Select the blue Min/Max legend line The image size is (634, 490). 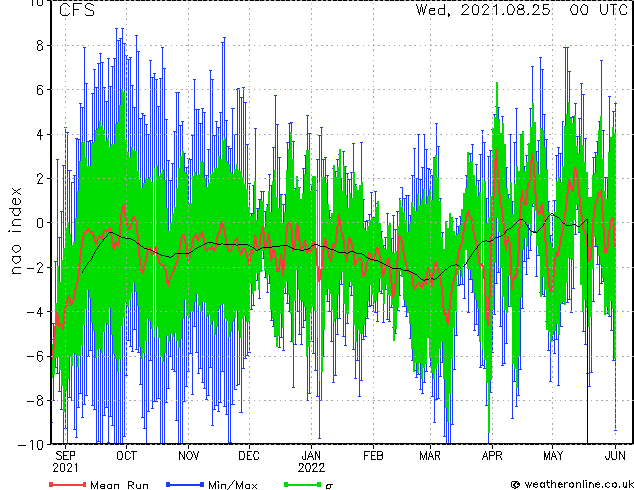[x=185, y=484]
